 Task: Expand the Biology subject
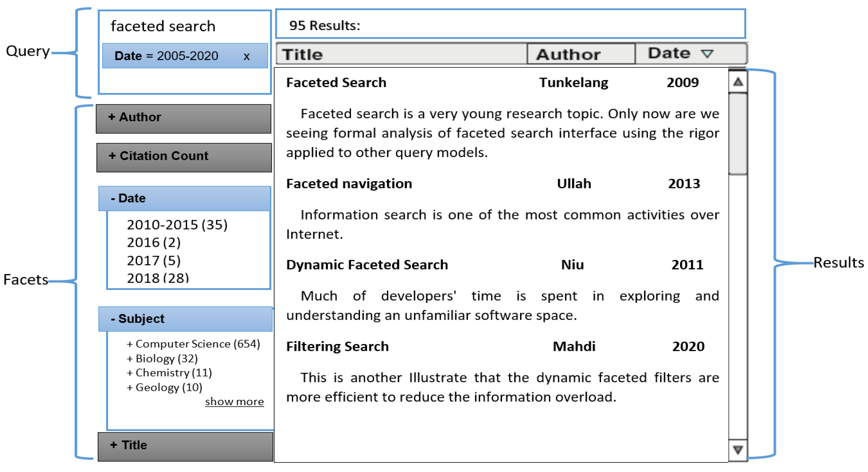(162, 359)
